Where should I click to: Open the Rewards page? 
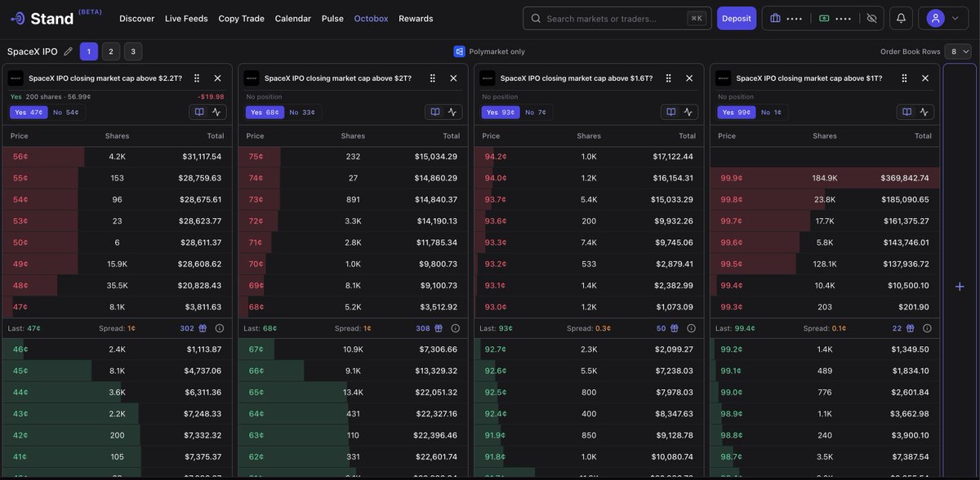click(416, 18)
